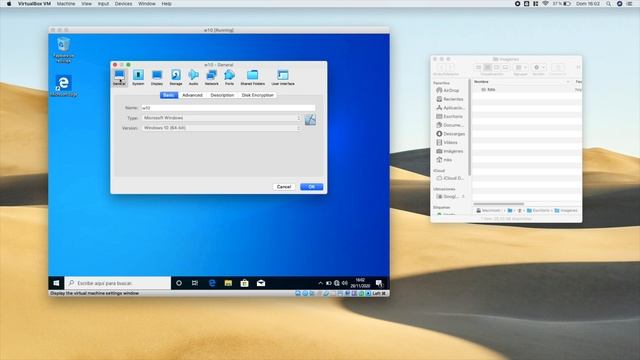Open the Windows clock and date
Image resolution: width=640 pixels, height=360 pixels.
click(x=360, y=283)
